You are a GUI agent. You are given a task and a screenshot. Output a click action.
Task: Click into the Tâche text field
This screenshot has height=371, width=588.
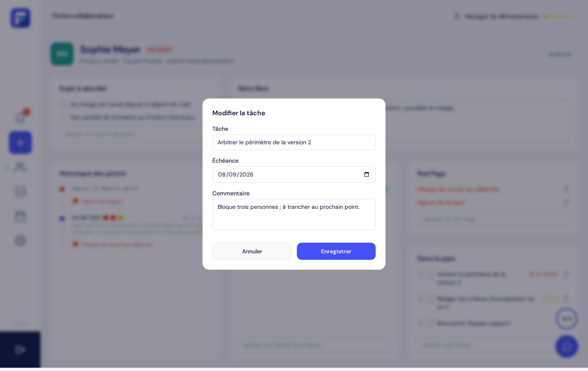[x=294, y=142]
